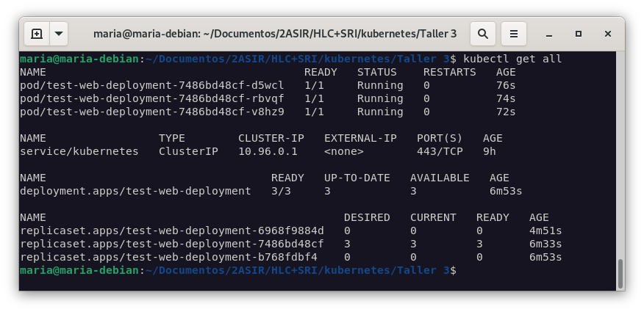Image resolution: width=644 pixels, height=312 pixels.
Task: Click the cluster IP 10.96.0.1
Action: point(268,151)
